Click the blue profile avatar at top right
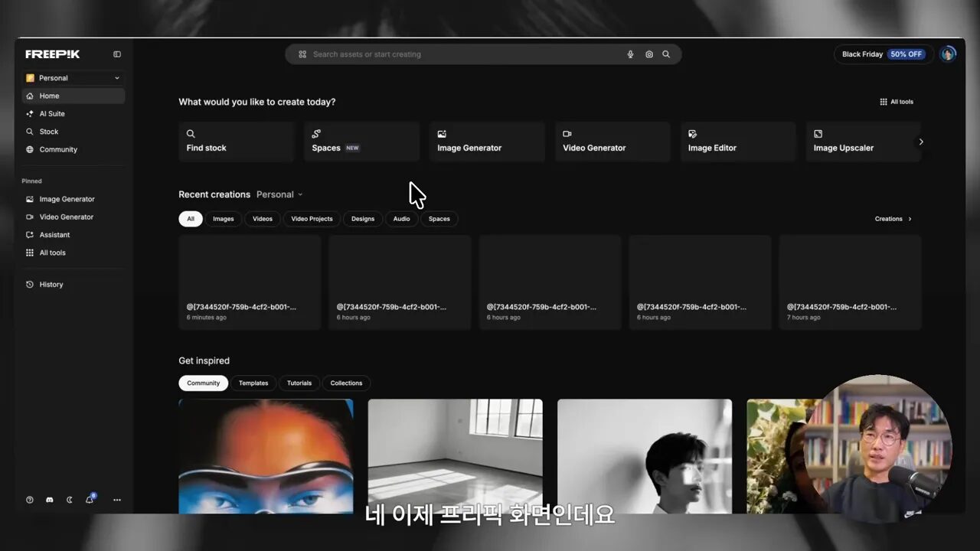 (948, 54)
